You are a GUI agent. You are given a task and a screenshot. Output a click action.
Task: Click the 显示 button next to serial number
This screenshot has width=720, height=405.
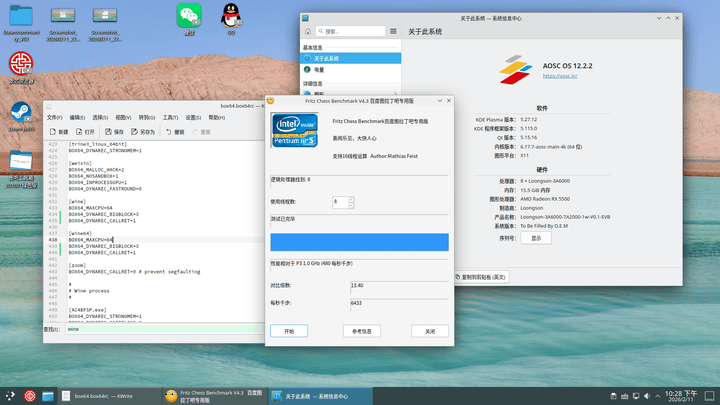pyautogui.click(x=536, y=238)
